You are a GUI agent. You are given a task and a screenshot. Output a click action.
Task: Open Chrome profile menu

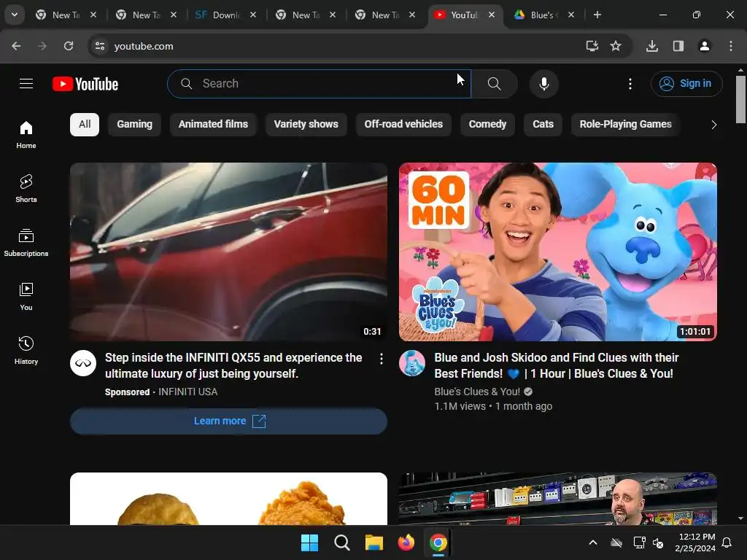tap(704, 46)
